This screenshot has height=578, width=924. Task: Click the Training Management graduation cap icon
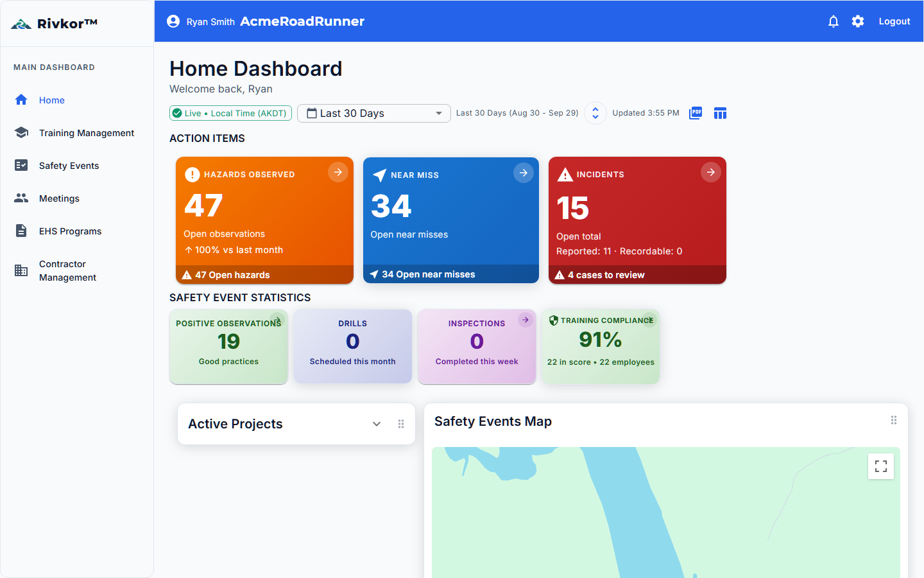click(x=21, y=132)
